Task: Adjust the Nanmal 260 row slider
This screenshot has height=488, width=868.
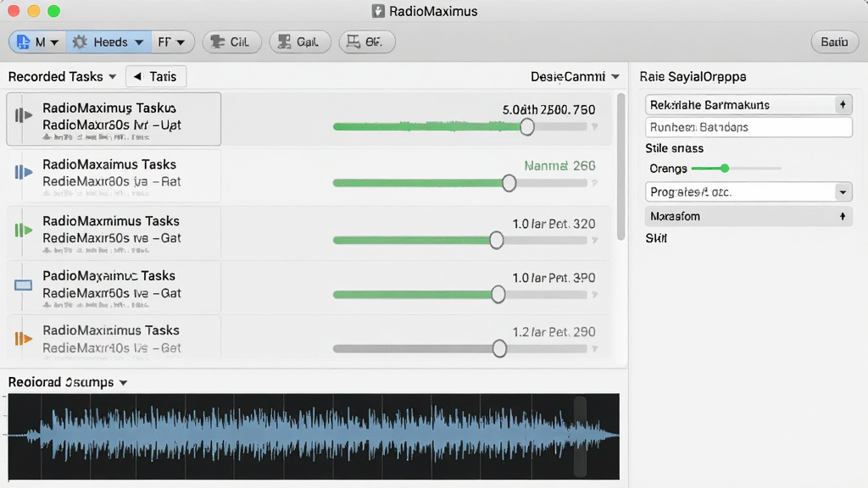Action: point(509,183)
